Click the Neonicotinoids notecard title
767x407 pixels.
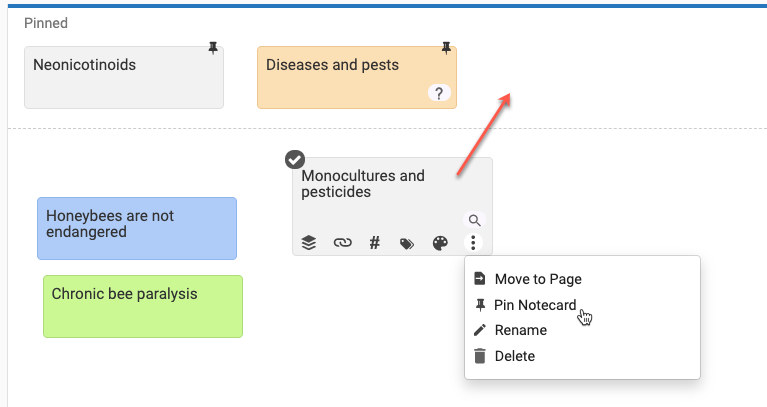click(x=84, y=65)
